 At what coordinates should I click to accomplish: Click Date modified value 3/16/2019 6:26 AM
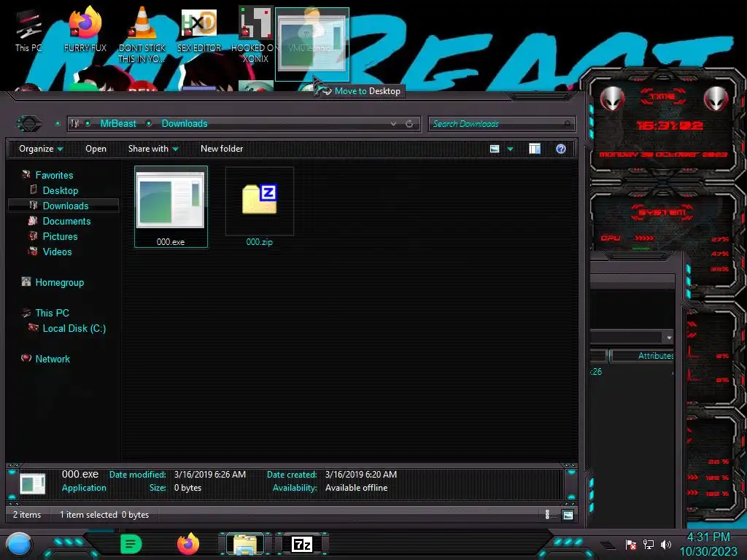(x=209, y=474)
